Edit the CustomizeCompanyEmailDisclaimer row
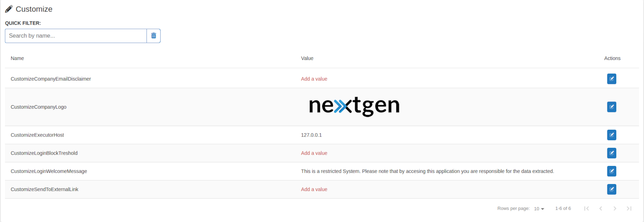The height and width of the screenshot is (222, 644). [611, 79]
